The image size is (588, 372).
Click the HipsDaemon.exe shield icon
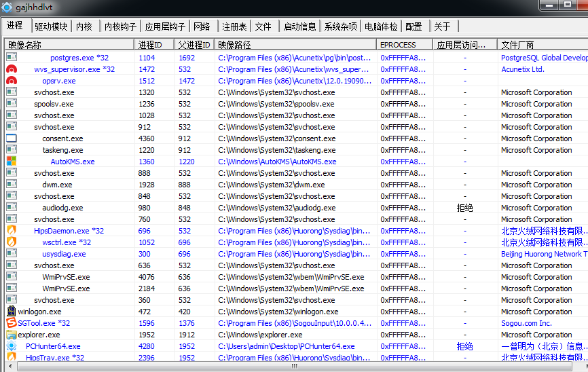pyautogui.click(x=12, y=231)
